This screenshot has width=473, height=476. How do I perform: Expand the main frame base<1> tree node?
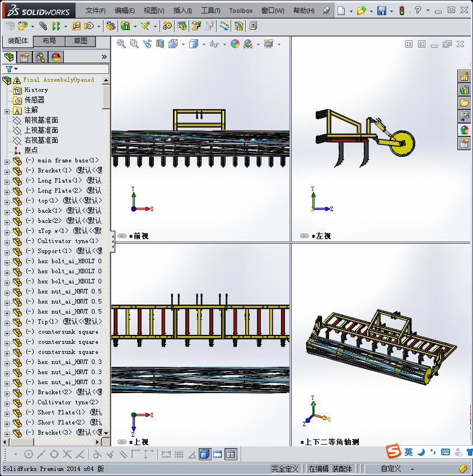(x=7, y=162)
